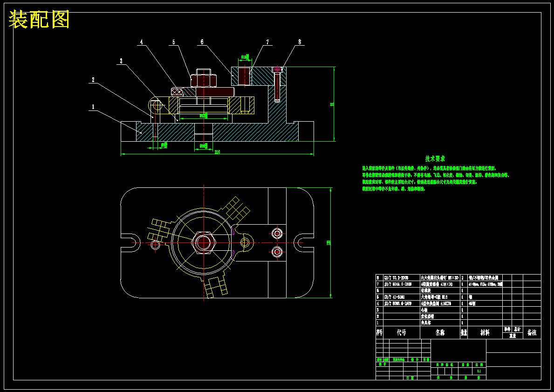The height and width of the screenshot is (392, 554).
Task: Select the 夹具体 name cell
Action: (x=440, y=323)
